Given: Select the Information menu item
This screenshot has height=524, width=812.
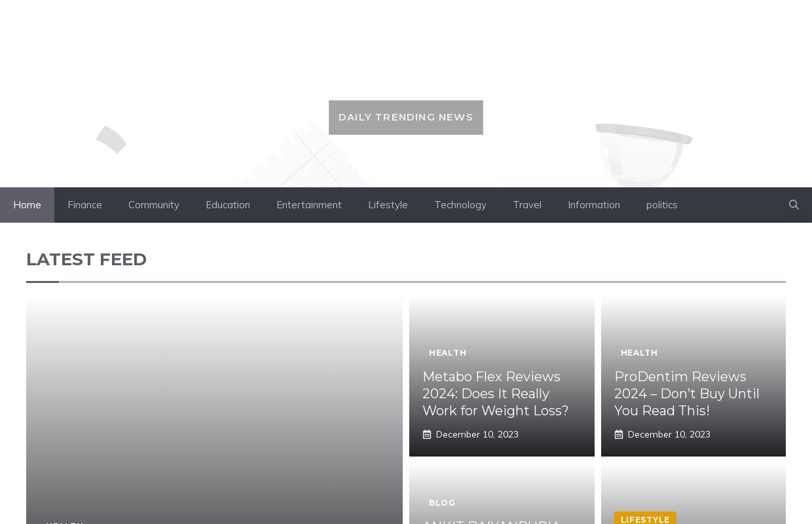Looking at the screenshot, I should 594,205.
